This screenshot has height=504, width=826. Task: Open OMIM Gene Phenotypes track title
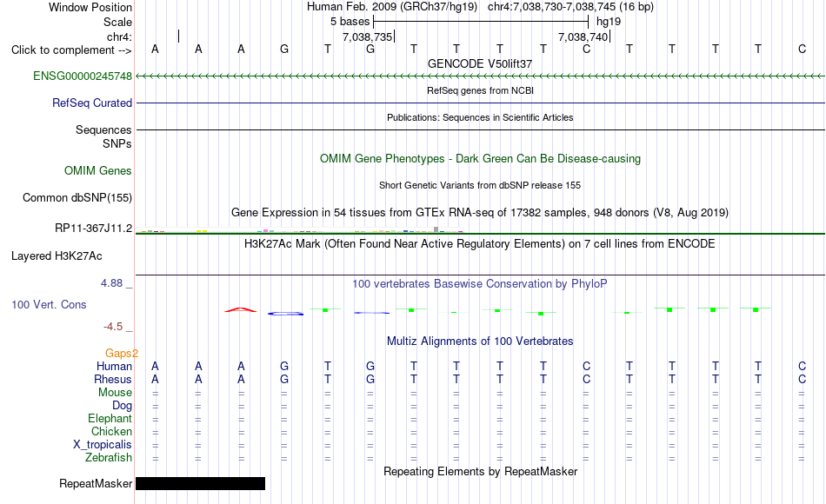[480, 158]
